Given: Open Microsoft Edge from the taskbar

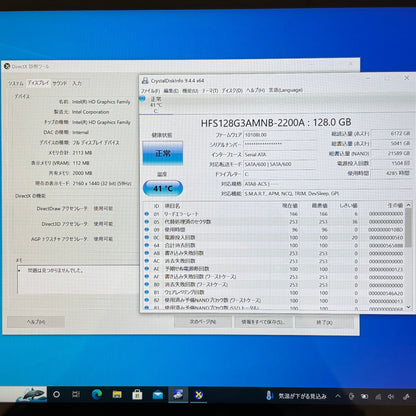Looking at the screenshot, I should (x=97, y=395).
